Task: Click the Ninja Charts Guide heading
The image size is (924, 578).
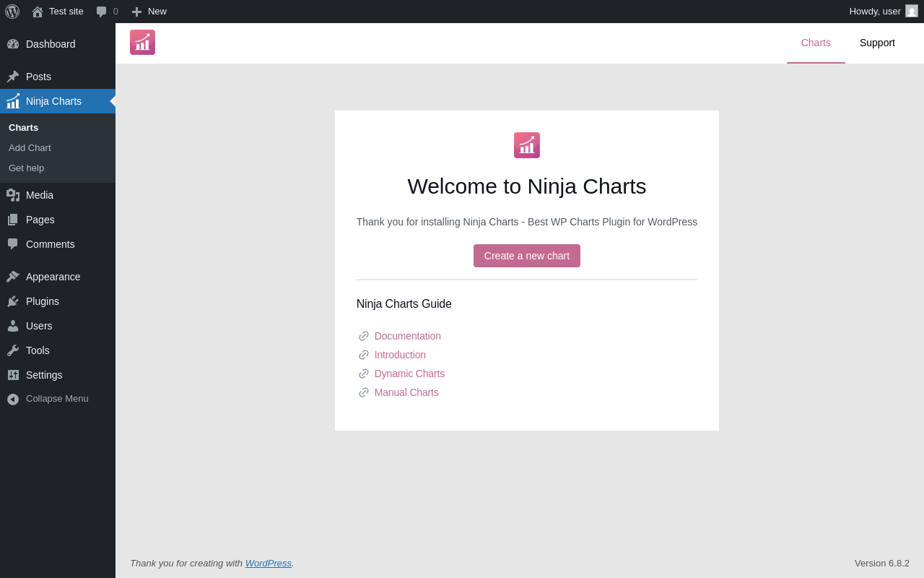Action: click(x=404, y=304)
